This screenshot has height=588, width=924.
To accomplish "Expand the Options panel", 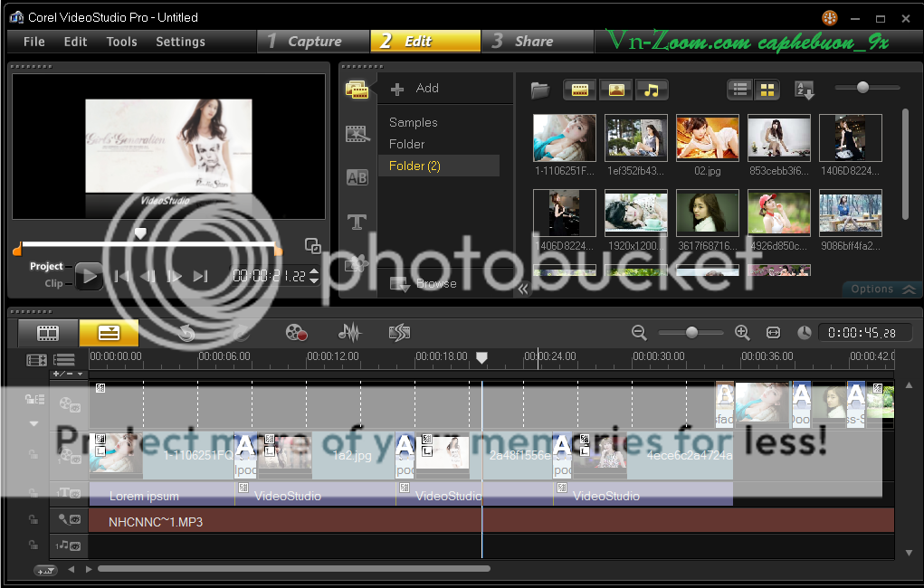I will coord(882,289).
